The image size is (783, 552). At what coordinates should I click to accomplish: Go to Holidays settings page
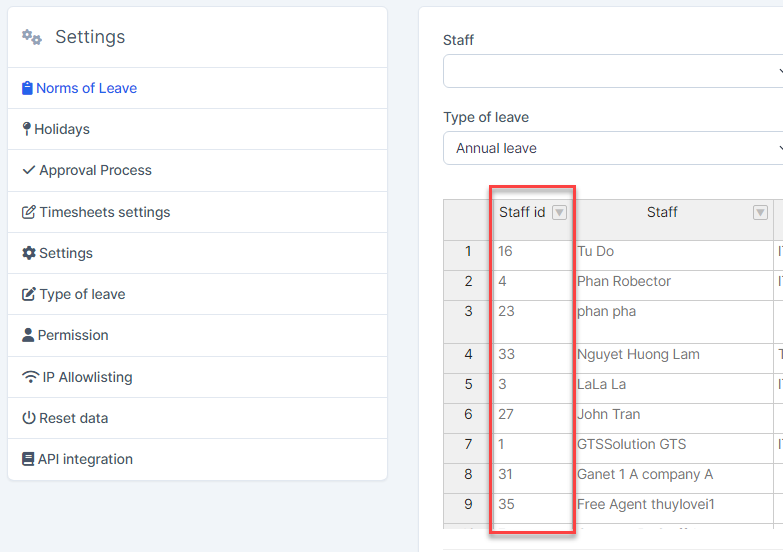(x=62, y=129)
